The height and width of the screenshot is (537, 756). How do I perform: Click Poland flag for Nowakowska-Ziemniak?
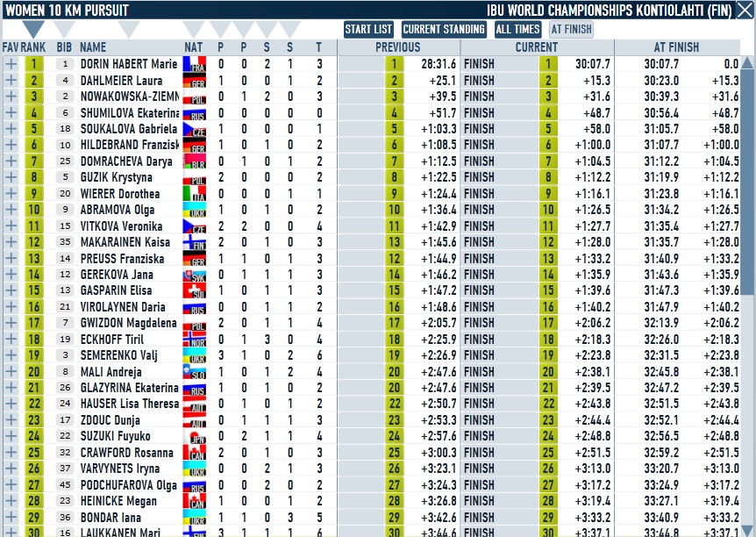(195, 97)
